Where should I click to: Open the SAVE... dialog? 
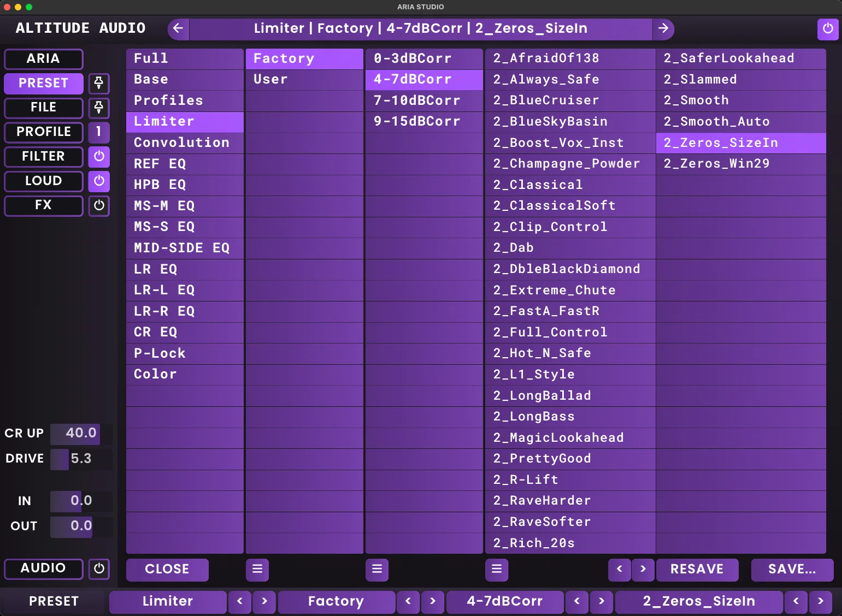point(791,570)
